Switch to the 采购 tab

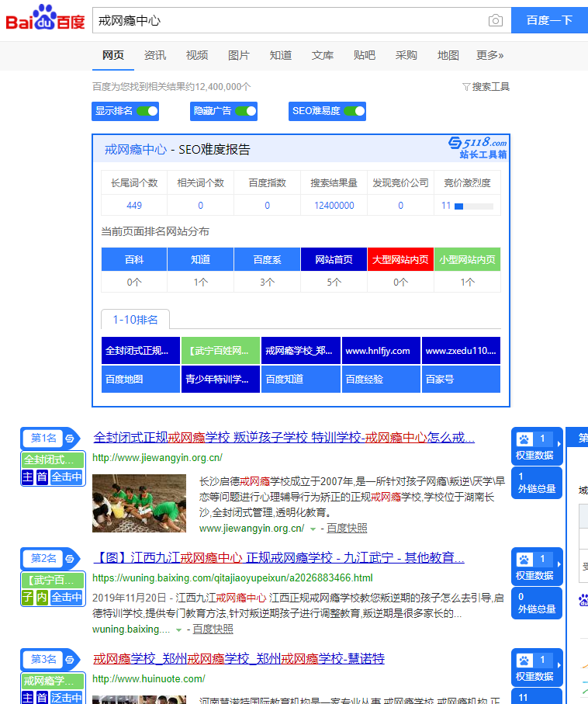click(406, 55)
